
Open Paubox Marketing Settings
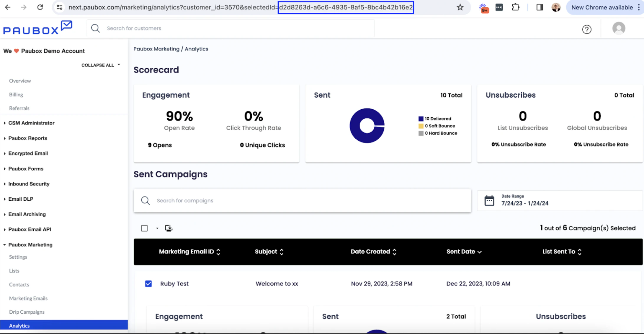point(18,257)
